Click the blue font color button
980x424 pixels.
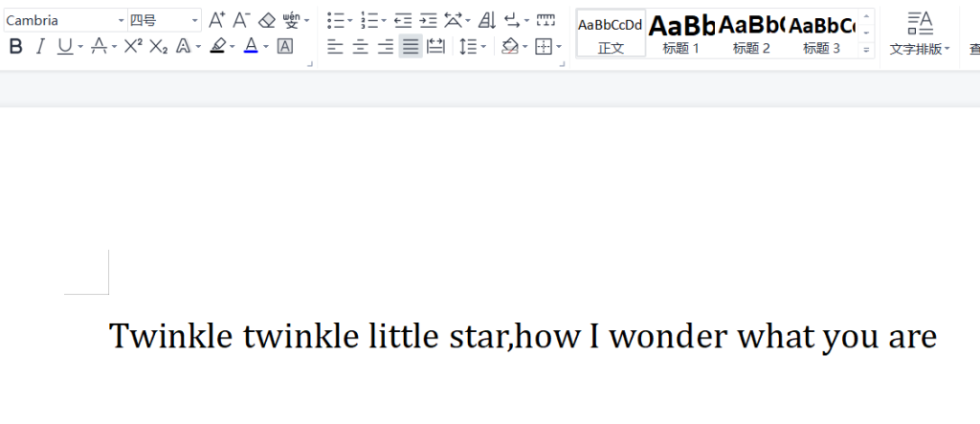tap(251, 46)
